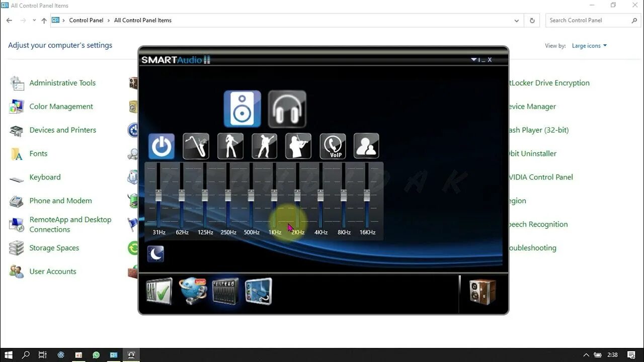Select the VoIP phone preset
Screen dimensions: 644x362
(x=333, y=146)
